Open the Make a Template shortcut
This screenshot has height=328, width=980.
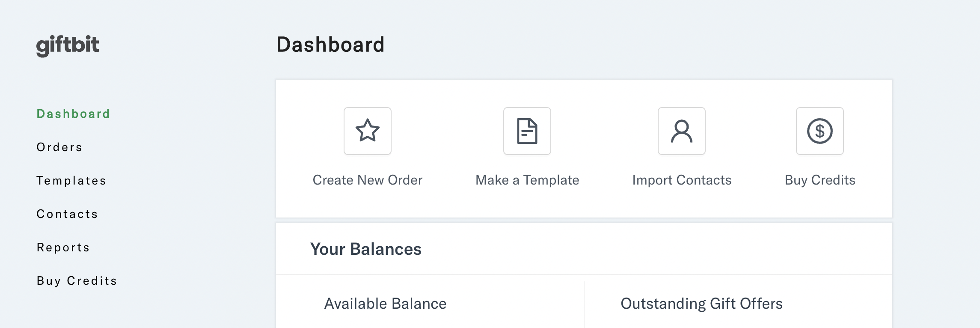(527, 180)
